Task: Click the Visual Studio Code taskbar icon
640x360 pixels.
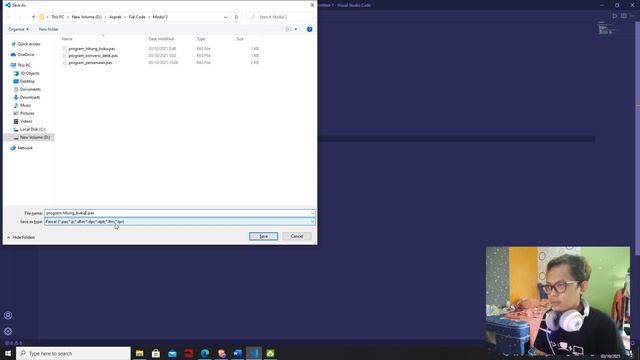Action: click(x=254, y=353)
